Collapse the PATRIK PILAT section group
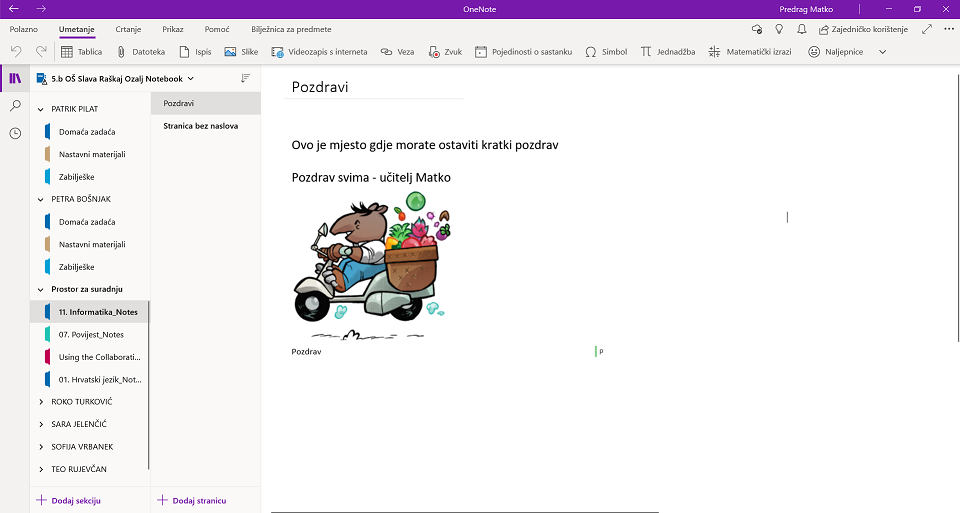 click(x=41, y=109)
